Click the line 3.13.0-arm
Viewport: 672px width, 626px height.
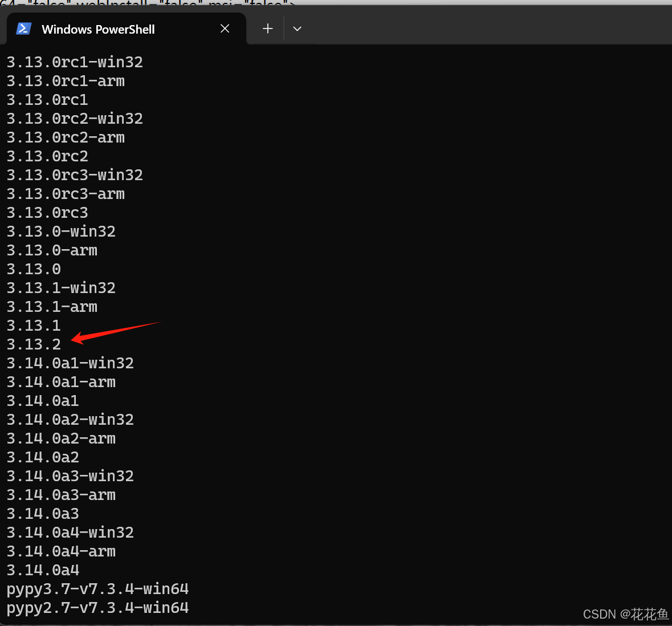click(x=52, y=250)
